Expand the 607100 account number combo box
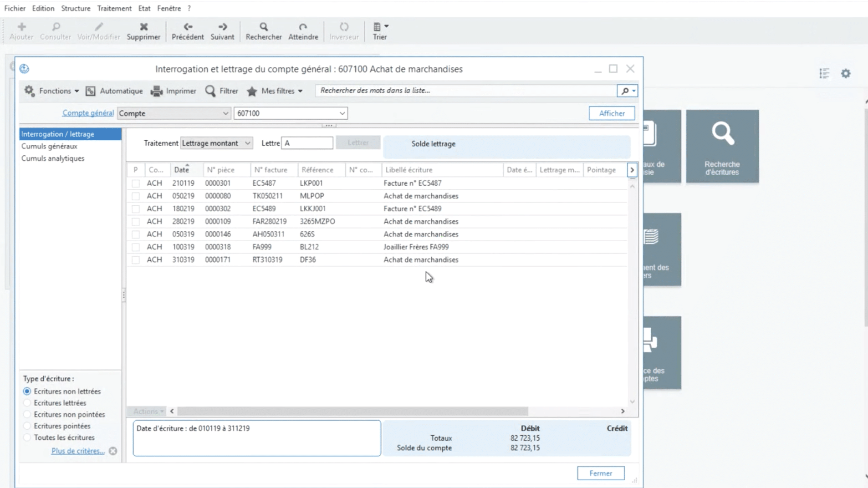868x488 pixels. [x=342, y=113]
